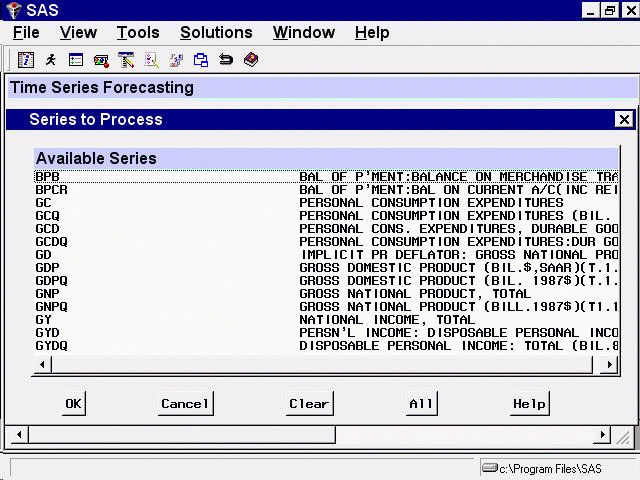The image size is (640, 480).
Task: Click the Available Series list's right scroll arrow
Action: pos(609,364)
